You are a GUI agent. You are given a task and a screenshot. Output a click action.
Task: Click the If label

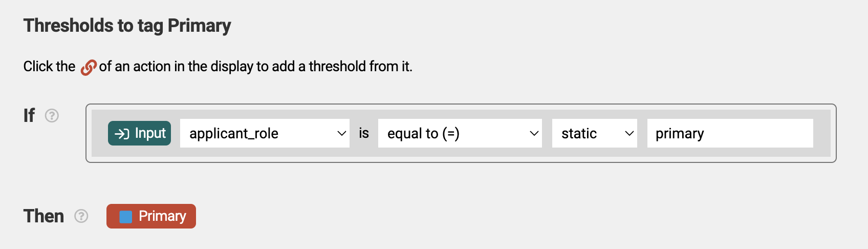tap(29, 115)
